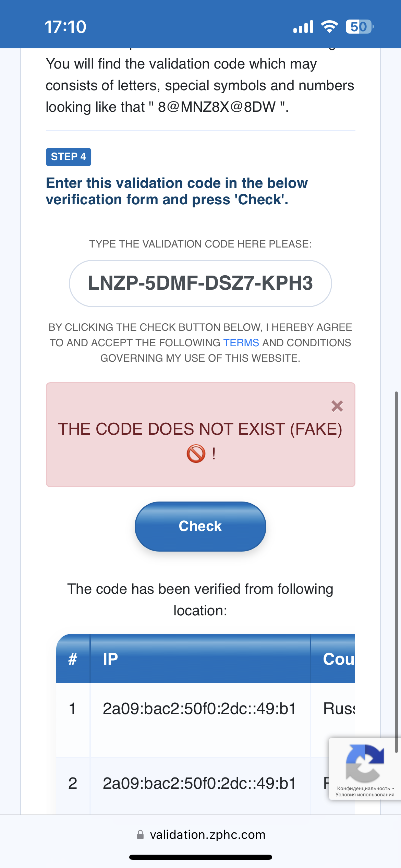Click the # column header
This screenshot has width=401, height=868.
pos(73,659)
